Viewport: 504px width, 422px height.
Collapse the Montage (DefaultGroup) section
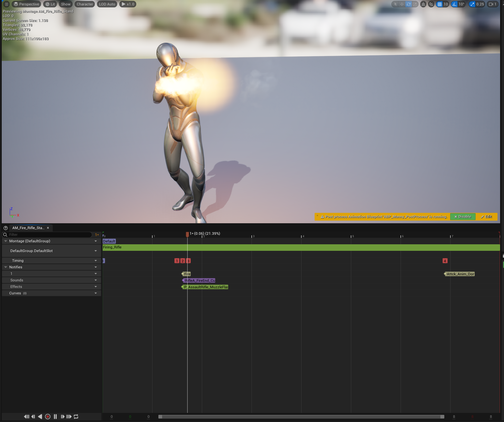[x=5, y=241]
